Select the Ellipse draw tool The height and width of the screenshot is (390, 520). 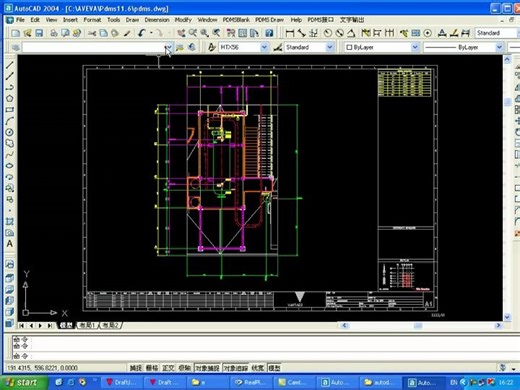click(10, 166)
